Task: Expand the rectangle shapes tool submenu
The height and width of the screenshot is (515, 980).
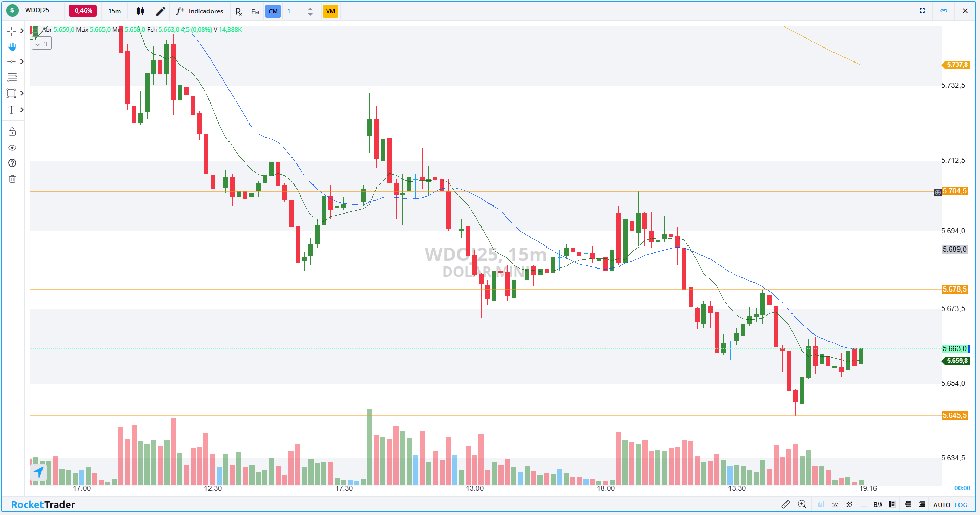Action: click(x=22, y=93)
